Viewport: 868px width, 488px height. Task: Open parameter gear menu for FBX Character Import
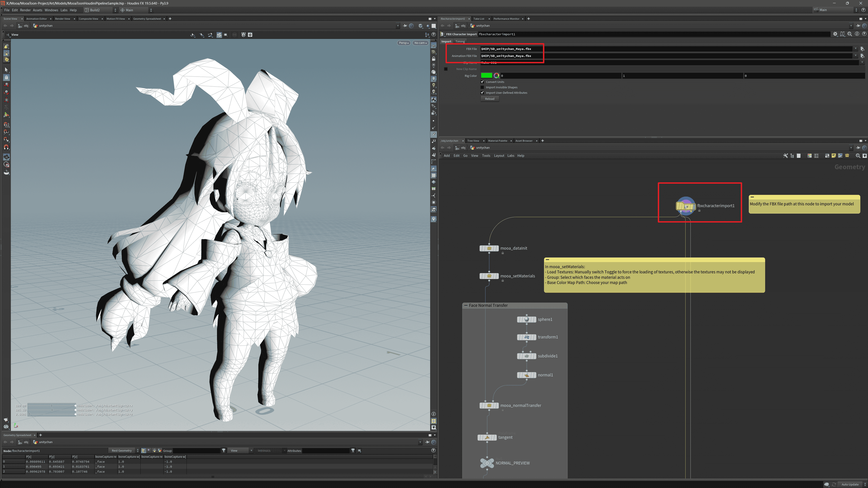[835, 34]
